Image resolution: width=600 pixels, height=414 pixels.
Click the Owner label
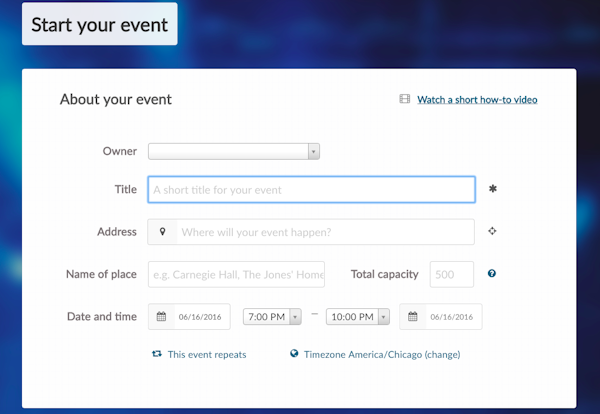(x=120, y=151)
